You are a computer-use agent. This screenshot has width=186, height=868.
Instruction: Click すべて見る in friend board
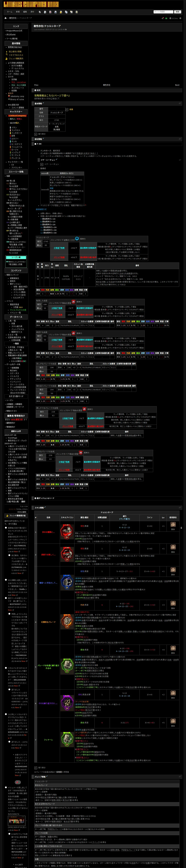pyautogui.click(x=12, y=524)
